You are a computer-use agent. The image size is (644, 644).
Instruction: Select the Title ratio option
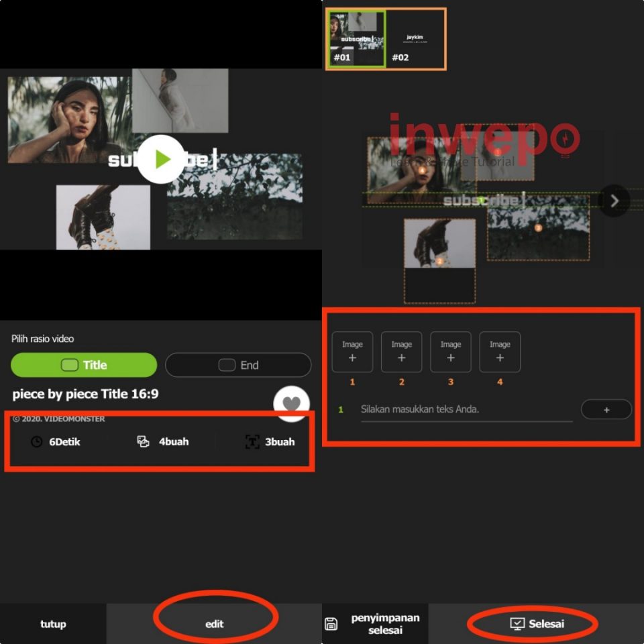(83, 365)
